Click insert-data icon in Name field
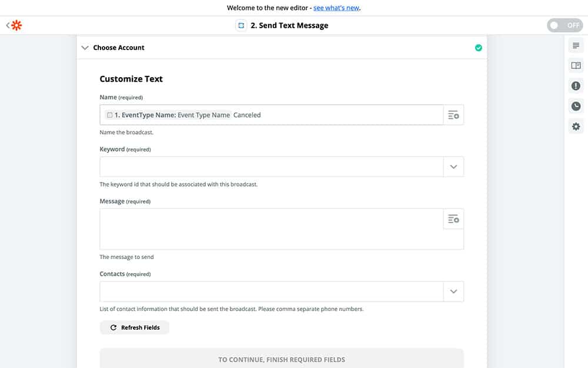This screenshot has height=368, width=588. [x=453, y=115]
